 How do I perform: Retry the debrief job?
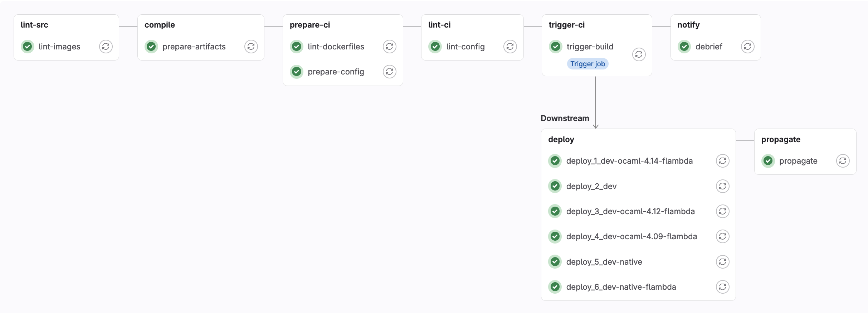747,47
